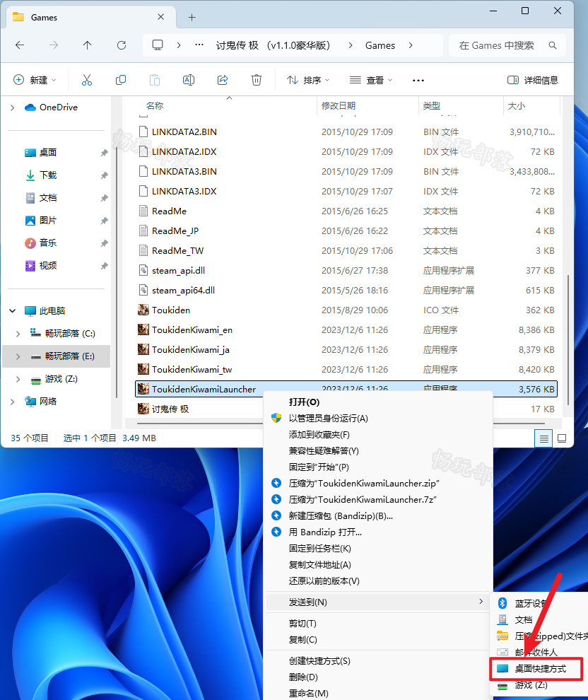Expand the OneDrive tree node

[x=13, y=107]
